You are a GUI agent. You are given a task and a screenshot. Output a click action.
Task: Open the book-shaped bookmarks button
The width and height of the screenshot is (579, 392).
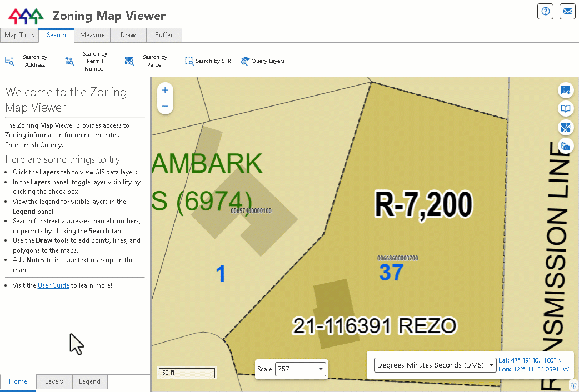point(565,108)
